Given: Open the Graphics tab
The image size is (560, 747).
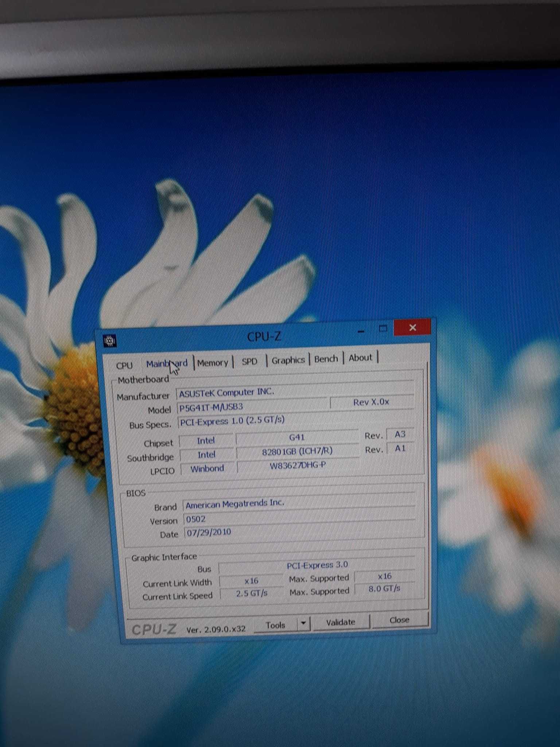Looking at the screenshot, I should point(288,360).
